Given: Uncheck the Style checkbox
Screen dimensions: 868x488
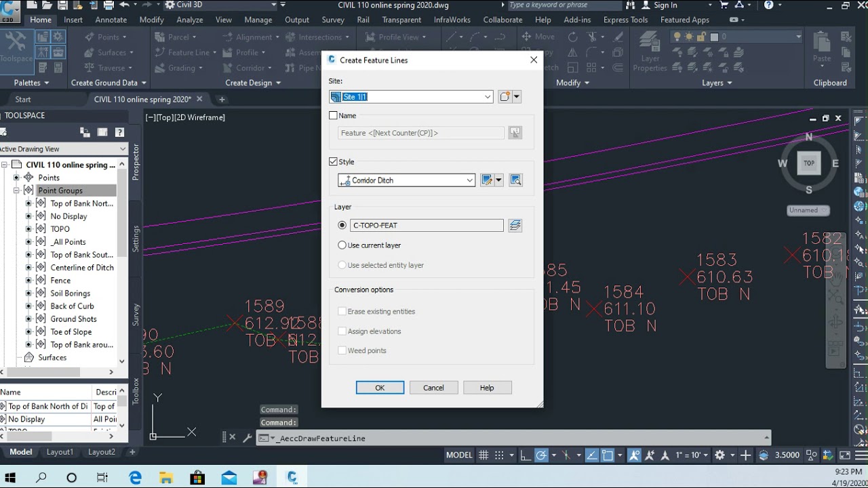Looking at the screenshot, I should pyautogui.click(x=333, y=161).
